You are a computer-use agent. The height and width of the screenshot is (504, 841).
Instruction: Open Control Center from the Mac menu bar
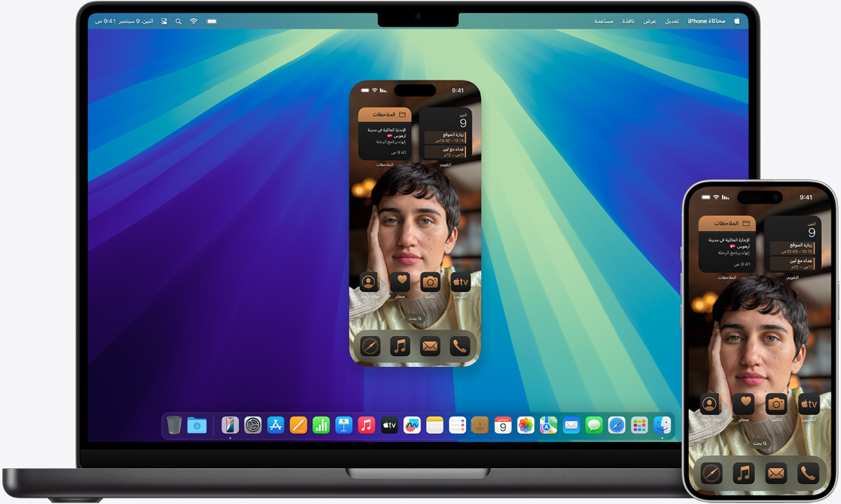pos(163,21)
